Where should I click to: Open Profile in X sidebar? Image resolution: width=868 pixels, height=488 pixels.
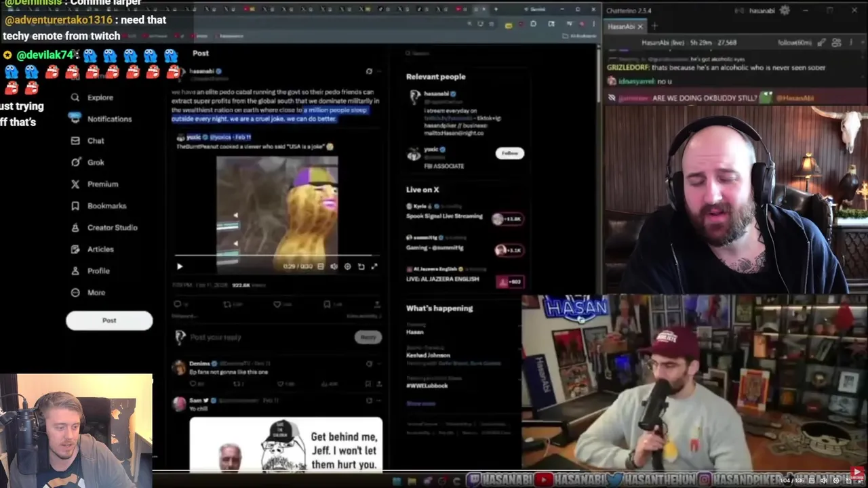90,270
